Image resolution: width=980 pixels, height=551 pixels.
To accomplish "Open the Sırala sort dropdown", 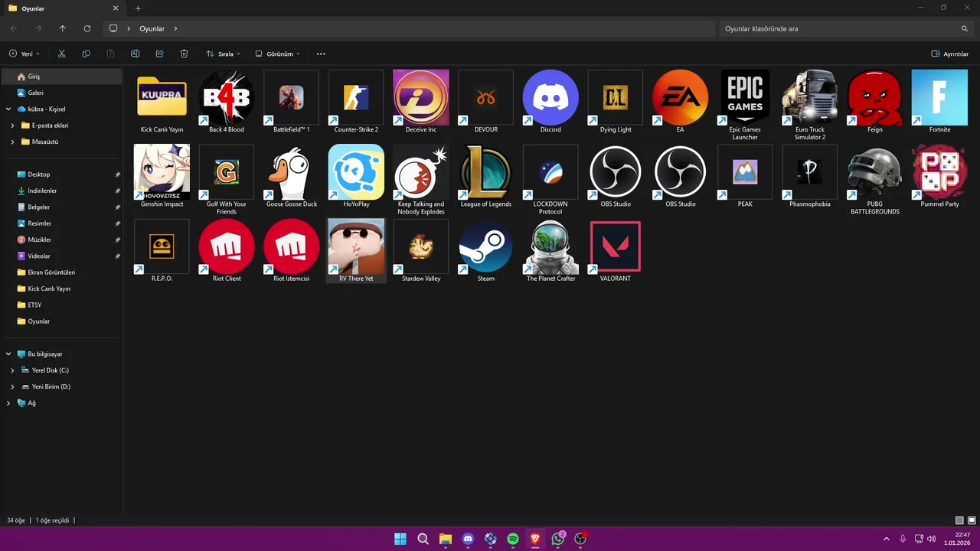I will click(223, 54).
